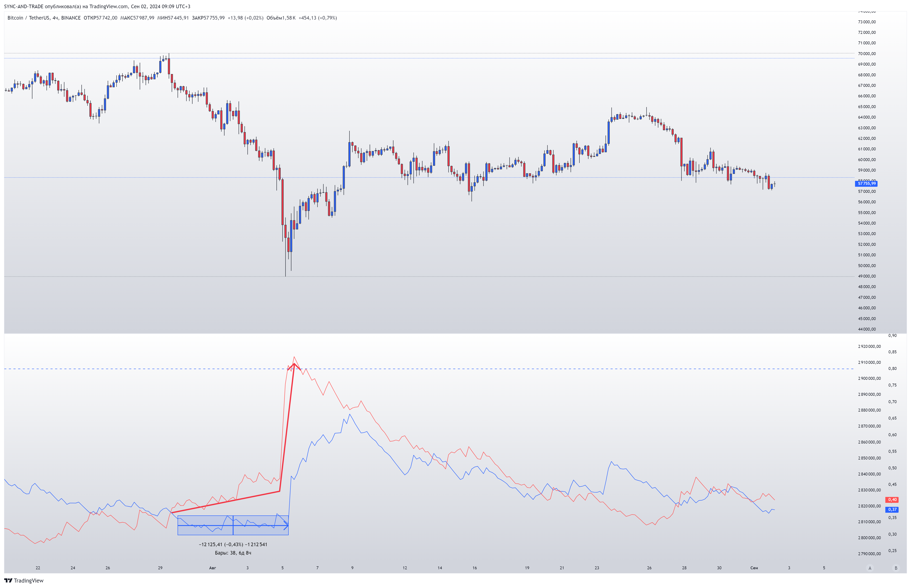This screenshot has width=911, height=588.
Task: Click date '12' on the time axis
Action: tap(405, 568)
